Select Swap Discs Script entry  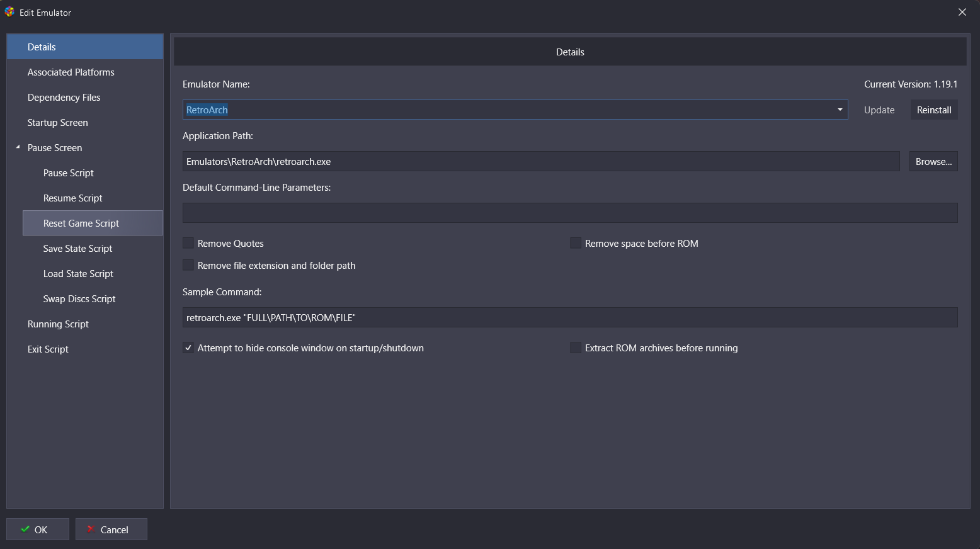pyautogui.click(x=93, y=298)
